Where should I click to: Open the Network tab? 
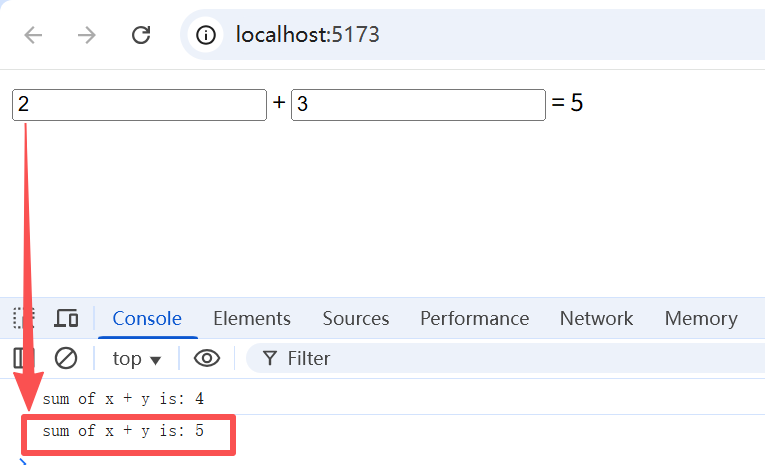tap(596, 319)
